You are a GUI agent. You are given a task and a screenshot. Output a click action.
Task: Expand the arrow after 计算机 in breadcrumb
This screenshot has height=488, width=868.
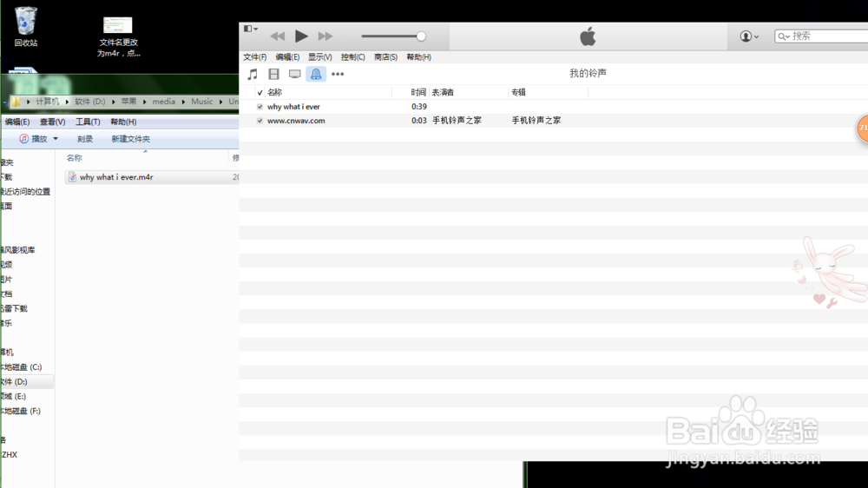click(67, 102)
